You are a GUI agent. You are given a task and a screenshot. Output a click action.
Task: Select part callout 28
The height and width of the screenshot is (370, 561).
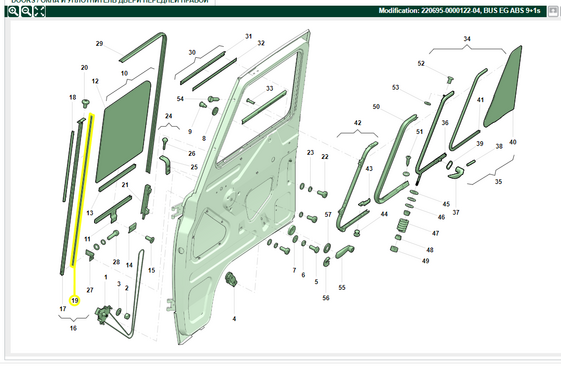point(116,262)
